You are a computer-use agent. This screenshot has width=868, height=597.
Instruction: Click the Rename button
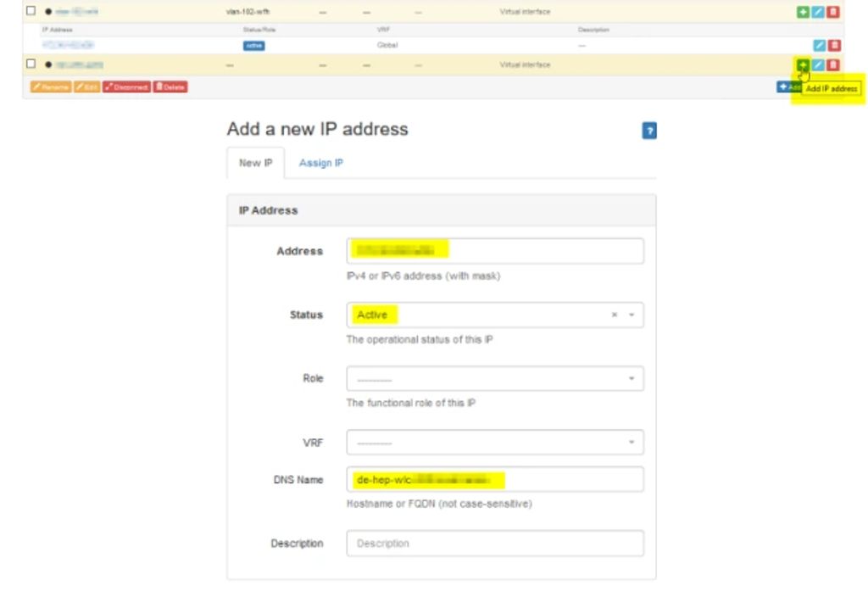(x=51, y=86)
